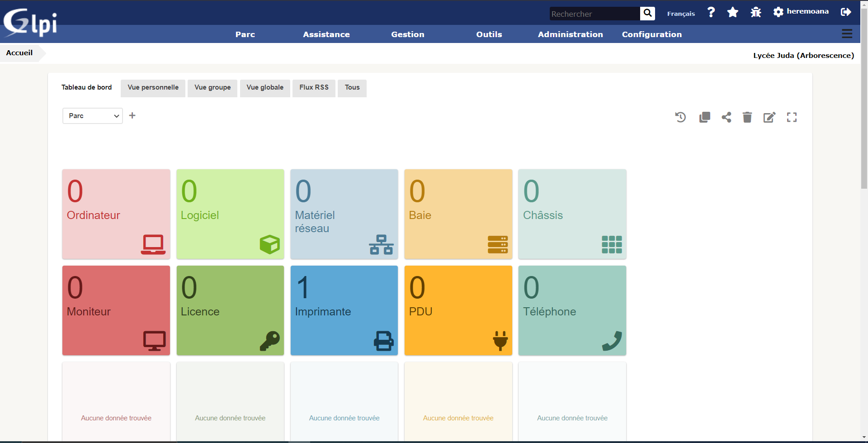Open the Assistance menu
This screenshot has height=443, width=868.
pos(326,34)
